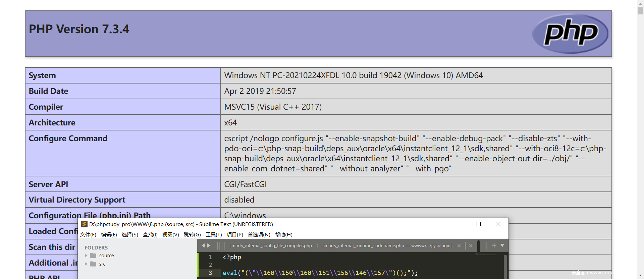
Task: Maximize the Sublime Text window
Action: pyautogui.click(x=479, y=224)
